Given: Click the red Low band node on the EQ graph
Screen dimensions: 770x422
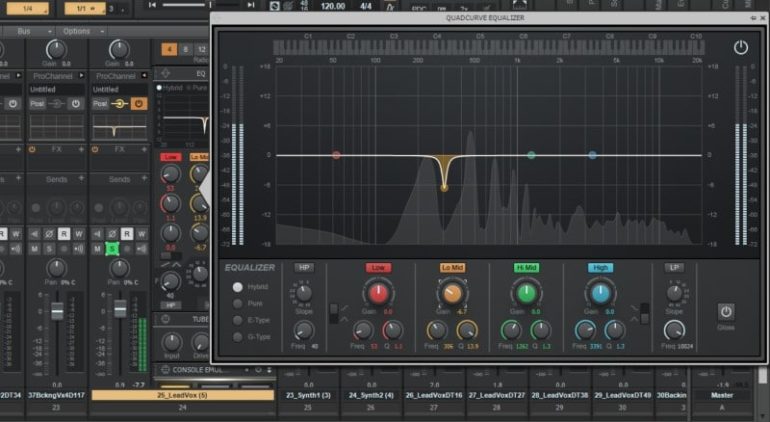Looking at the screenshot, I should [x=336, y=155].
